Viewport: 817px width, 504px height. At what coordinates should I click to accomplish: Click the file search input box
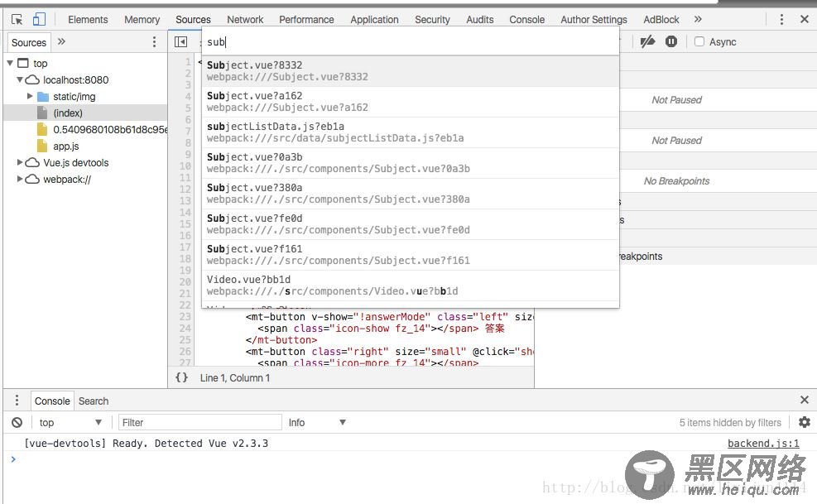[x=410, y=41]
